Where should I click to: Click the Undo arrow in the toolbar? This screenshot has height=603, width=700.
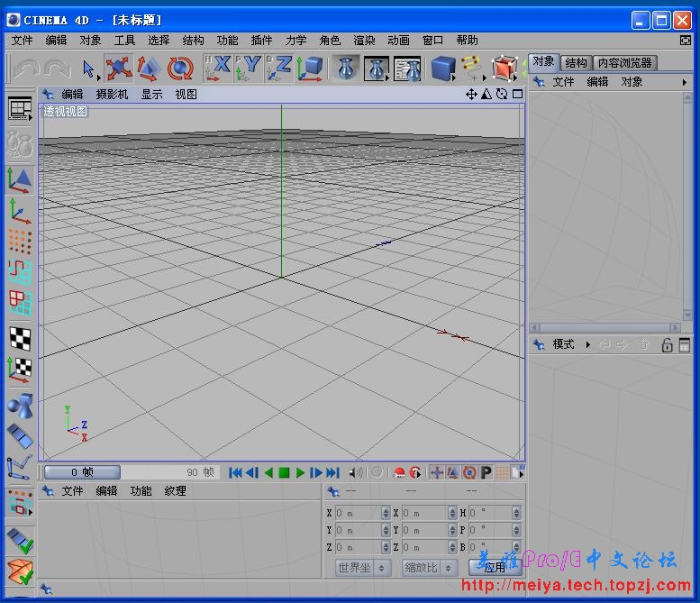point(26,69)
